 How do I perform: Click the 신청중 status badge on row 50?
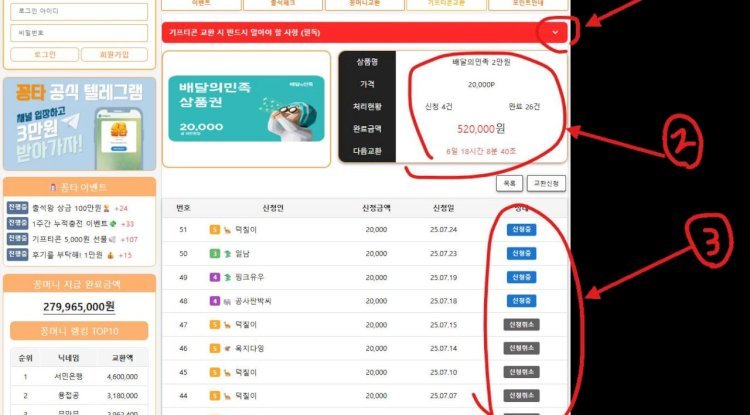click(x=521, y=253)
